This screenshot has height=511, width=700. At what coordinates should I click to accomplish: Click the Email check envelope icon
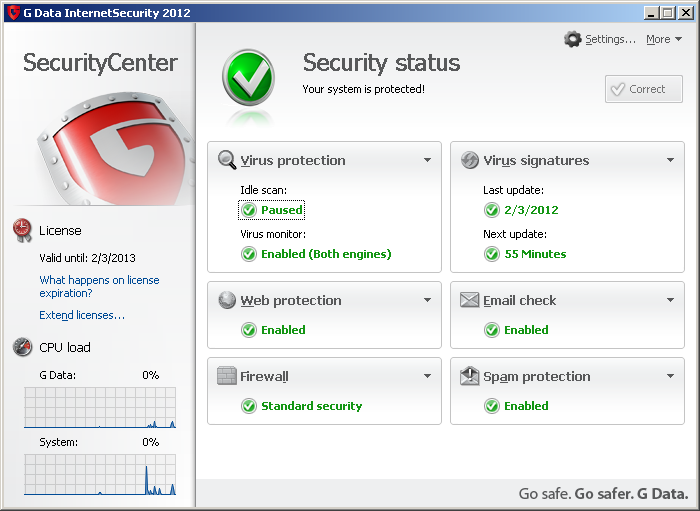pyautogui.click(x=470, y=300)
